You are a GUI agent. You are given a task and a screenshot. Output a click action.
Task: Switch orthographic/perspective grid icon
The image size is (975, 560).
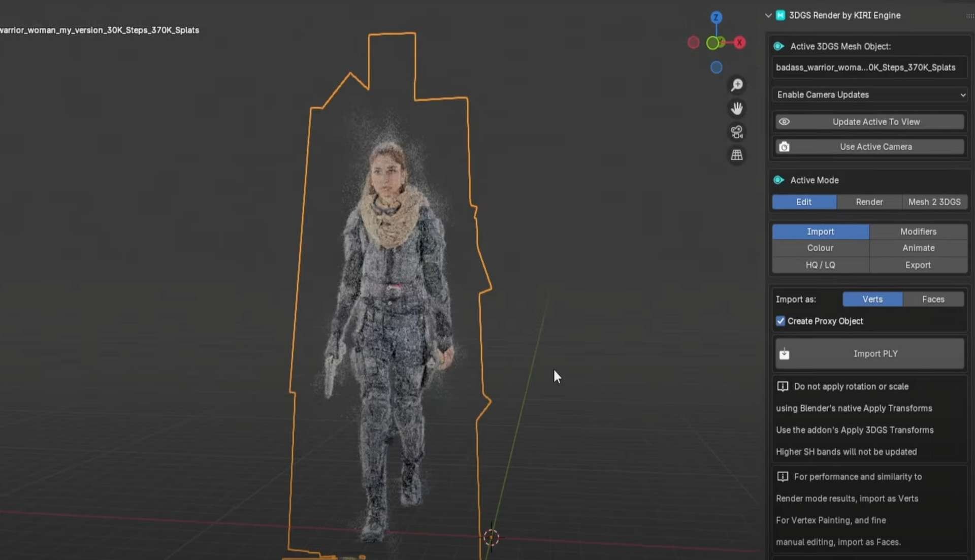coord(737,155)
